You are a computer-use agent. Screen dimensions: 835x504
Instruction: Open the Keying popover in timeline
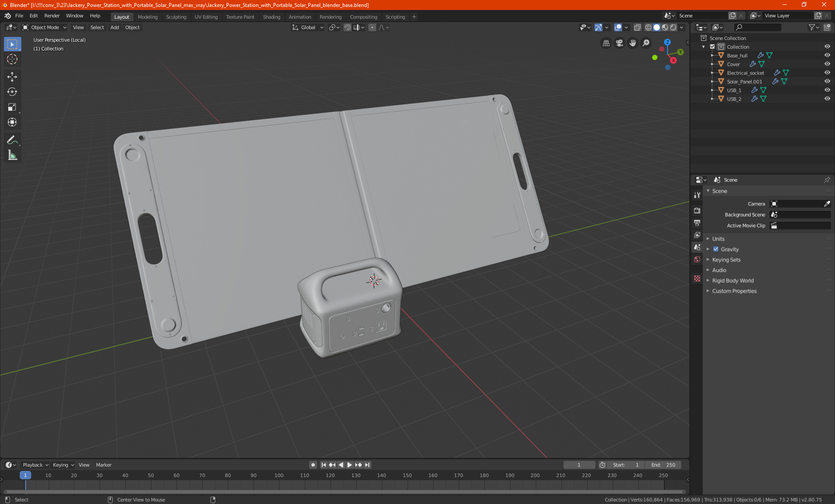click(63, 465)
